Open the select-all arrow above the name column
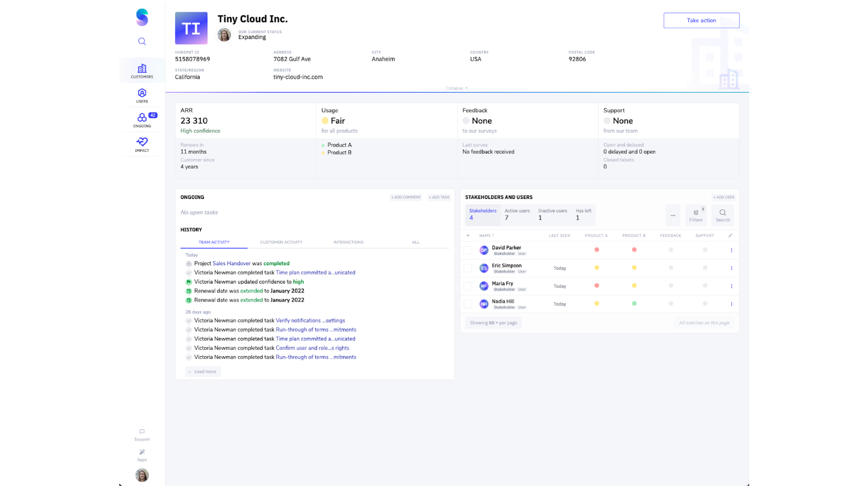 pos(468,235)
